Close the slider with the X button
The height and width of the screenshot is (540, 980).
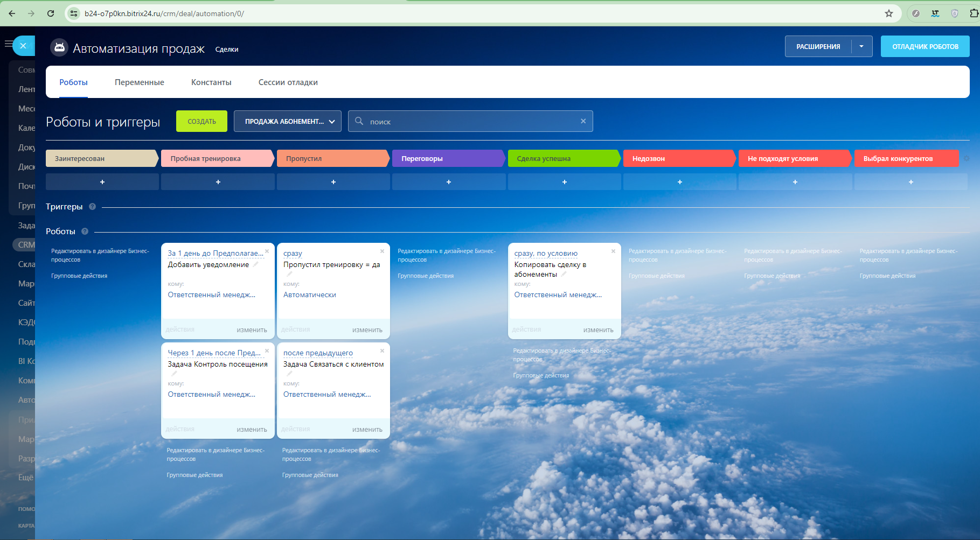pyautogui.click(x=23, y=46)
